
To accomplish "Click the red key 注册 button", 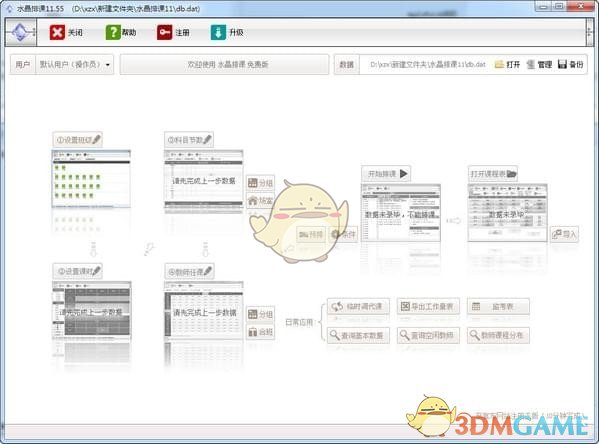I will (x=173, y=32).
